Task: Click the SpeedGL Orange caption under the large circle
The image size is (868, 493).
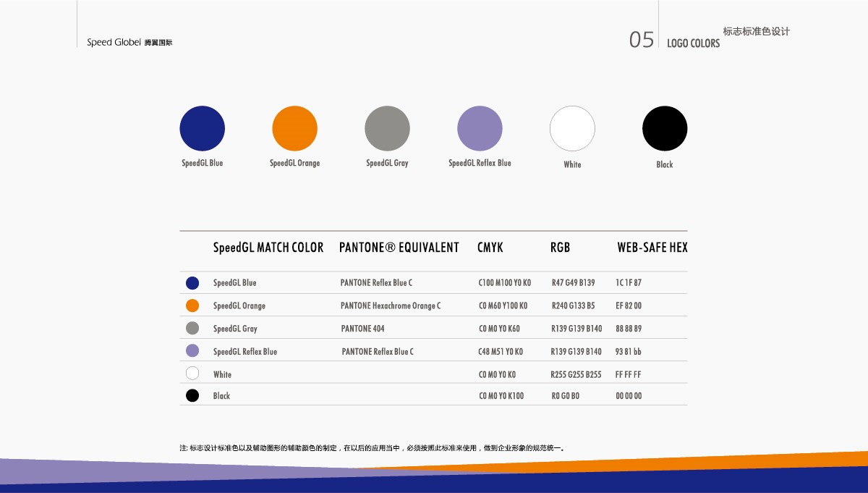Action: pos(295,164)
